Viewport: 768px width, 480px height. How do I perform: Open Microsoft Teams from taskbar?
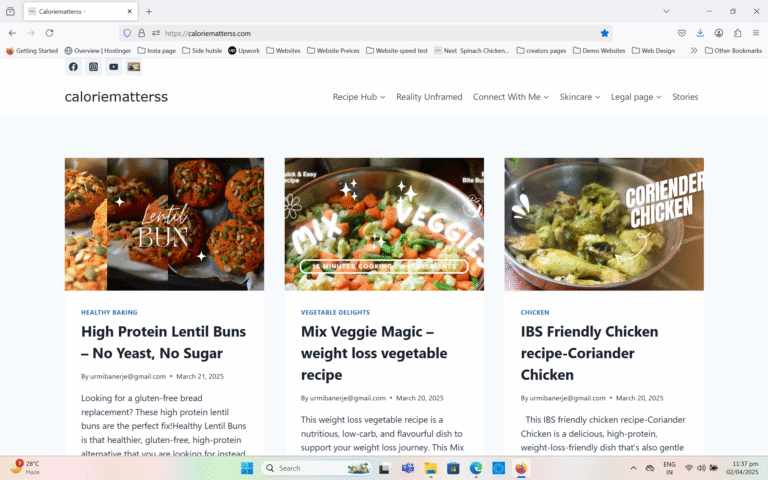[x=408, y=468]
